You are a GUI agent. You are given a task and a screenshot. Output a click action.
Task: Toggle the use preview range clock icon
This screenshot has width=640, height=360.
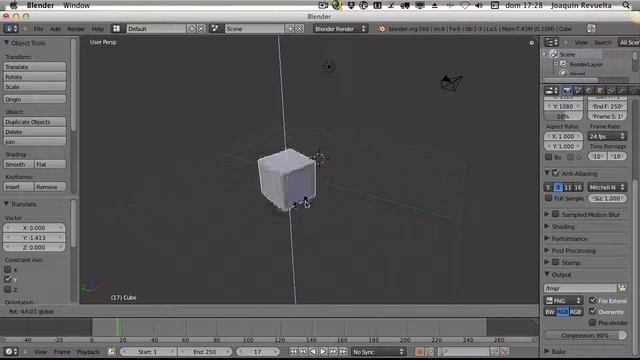tap(111, 351)
